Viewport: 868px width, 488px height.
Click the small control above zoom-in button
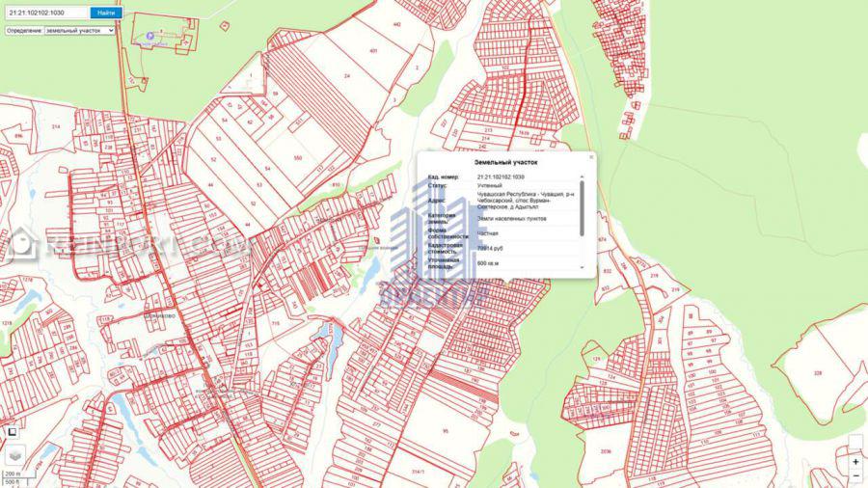pyautogui.click(x=854, y=441)
